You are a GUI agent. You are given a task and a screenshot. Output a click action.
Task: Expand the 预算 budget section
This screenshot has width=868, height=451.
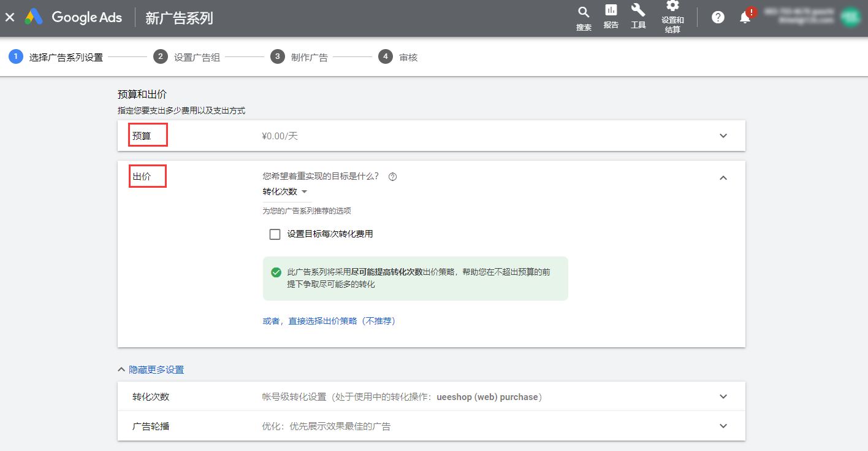pos(723,136)
